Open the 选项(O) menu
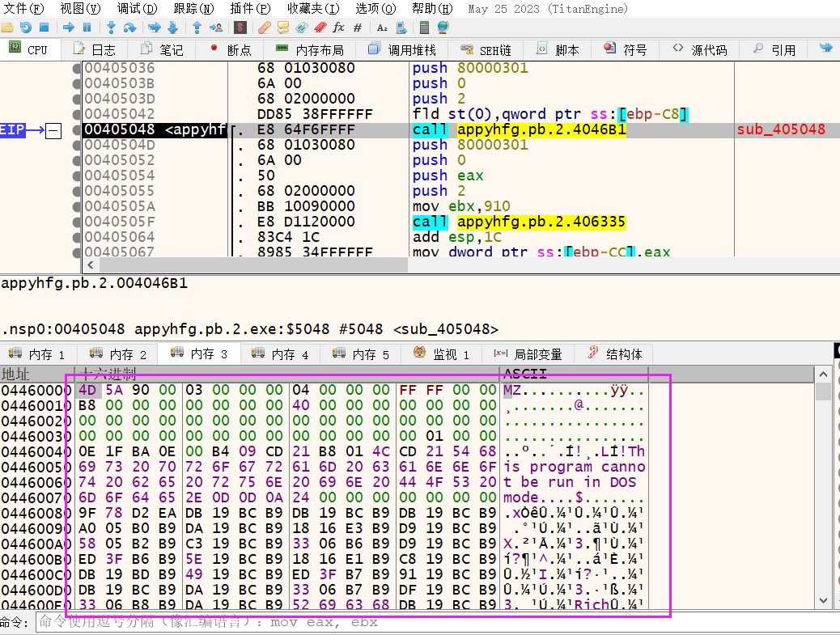840x635 pixels. (375, 9)
